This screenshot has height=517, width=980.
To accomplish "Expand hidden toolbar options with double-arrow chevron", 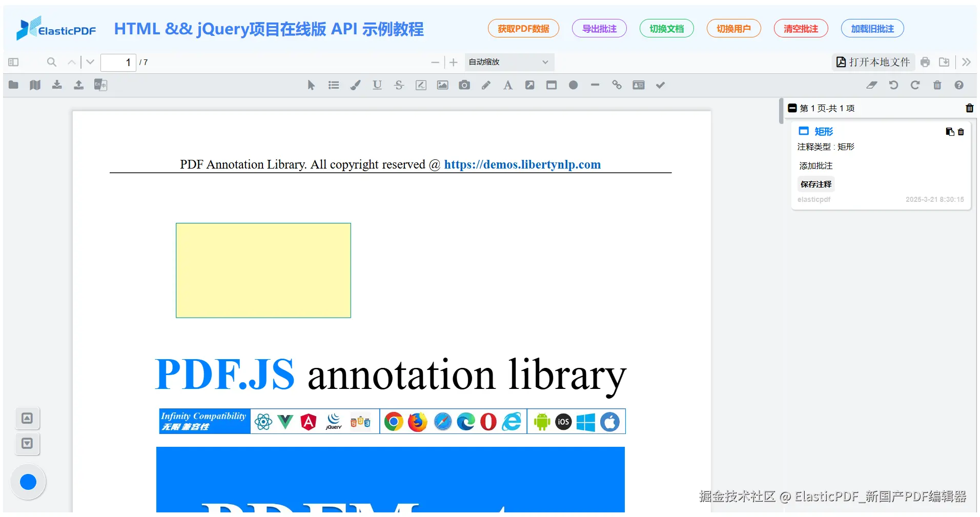I will pos(967,62).
